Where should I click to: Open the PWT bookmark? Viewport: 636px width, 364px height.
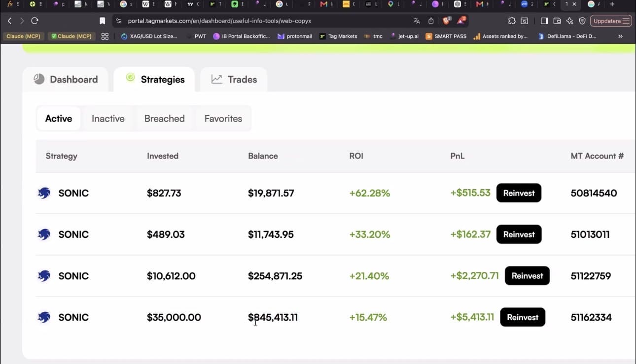coord(196,36)
